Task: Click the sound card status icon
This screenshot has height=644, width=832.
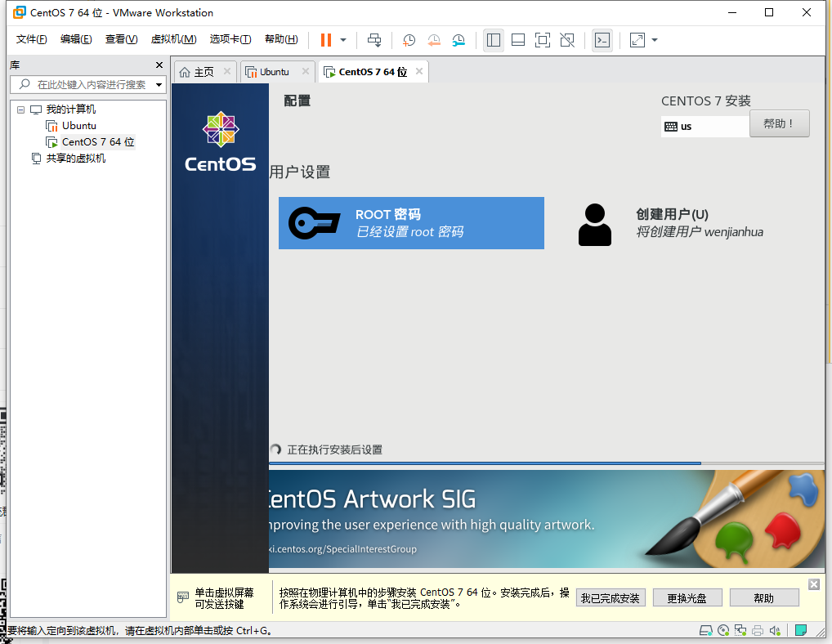Action: point(775,631)
